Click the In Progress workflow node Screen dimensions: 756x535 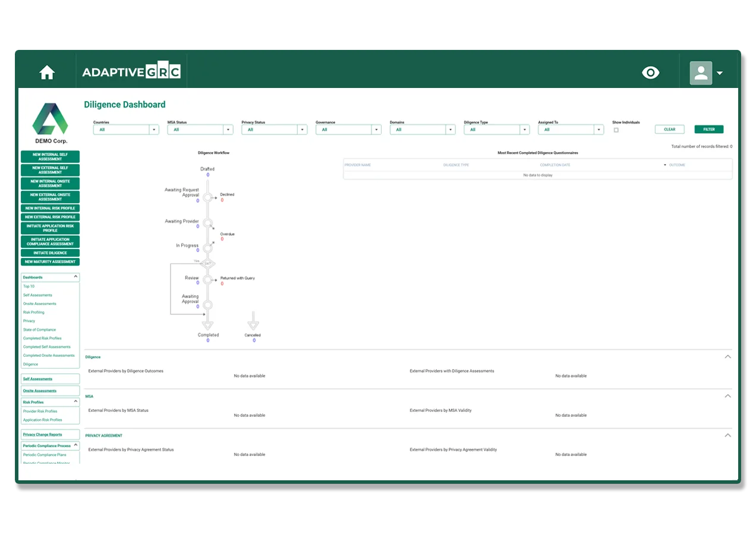[207, 248]
